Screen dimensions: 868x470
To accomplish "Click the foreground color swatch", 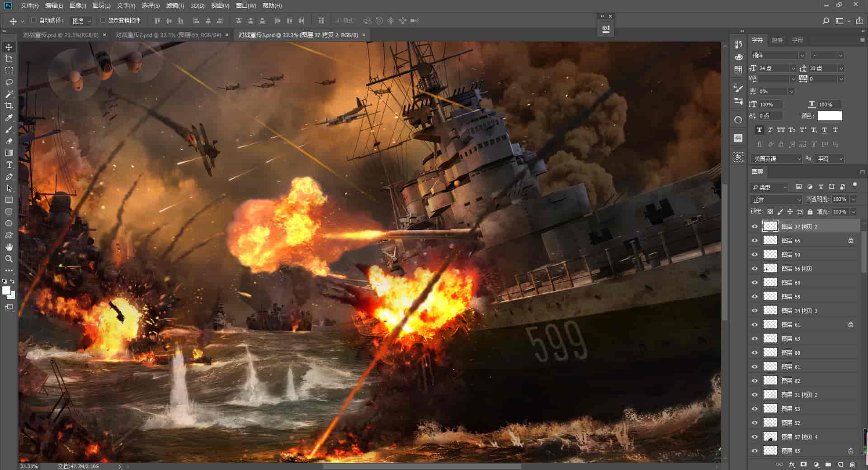I will pos(6,290).
